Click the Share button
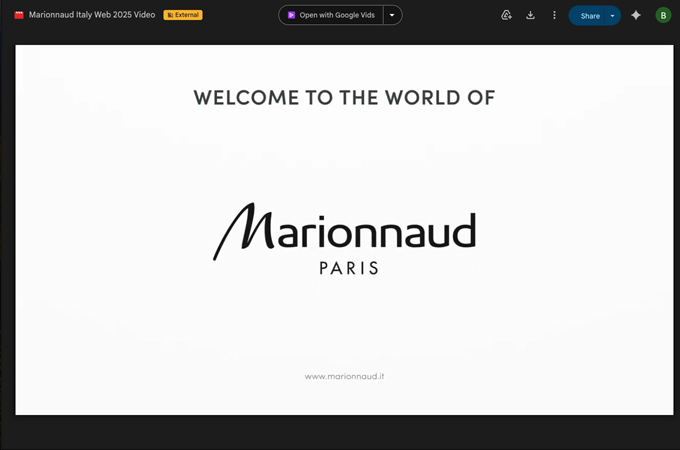Image resolution: width=680 pixels, height=450 pixels. 587,16
